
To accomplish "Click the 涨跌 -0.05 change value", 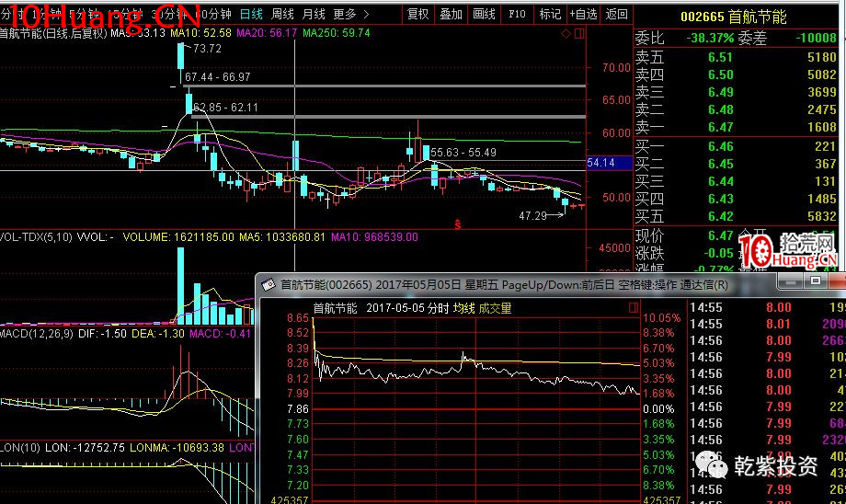I will pyautogui.click(x=718, y=253).
